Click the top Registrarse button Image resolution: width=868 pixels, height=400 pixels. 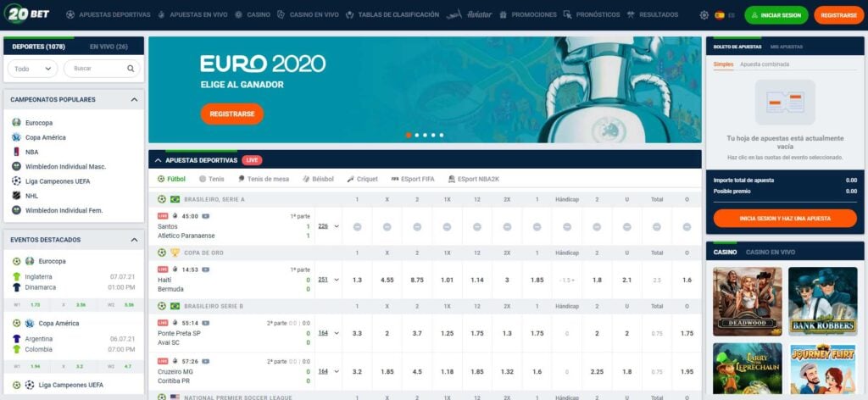(838, 15)
